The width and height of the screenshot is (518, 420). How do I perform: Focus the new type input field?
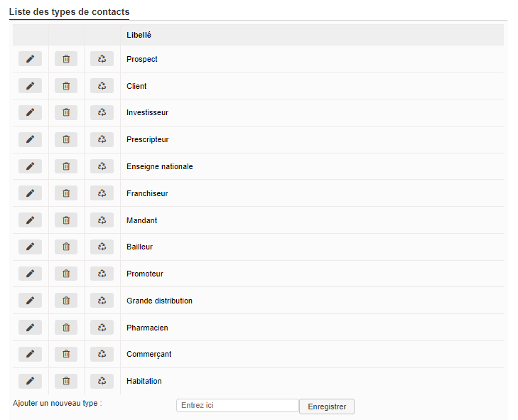click(x=237, y=406)
